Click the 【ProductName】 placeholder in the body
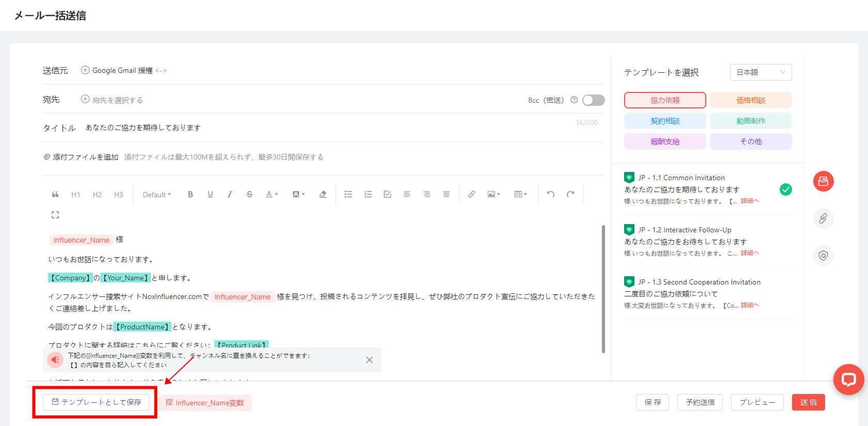Image resolution: width=868 pixels, height=426 pixels. [142, 327]
